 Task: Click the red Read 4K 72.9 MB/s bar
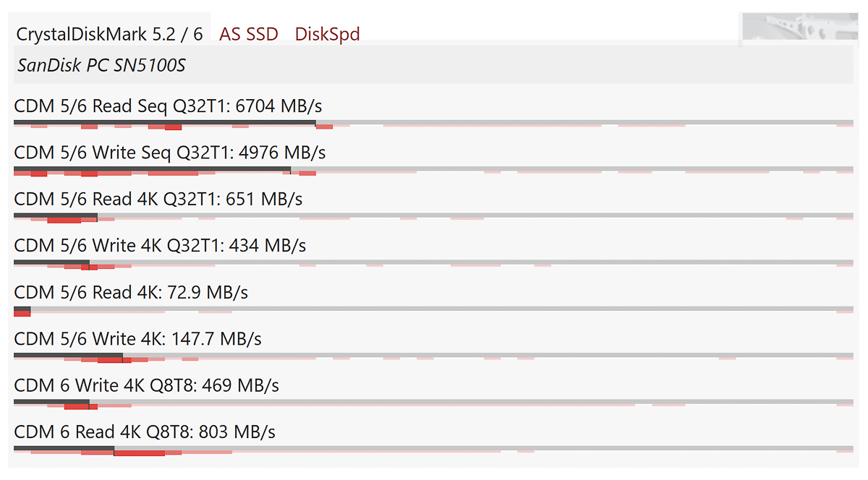22,311
